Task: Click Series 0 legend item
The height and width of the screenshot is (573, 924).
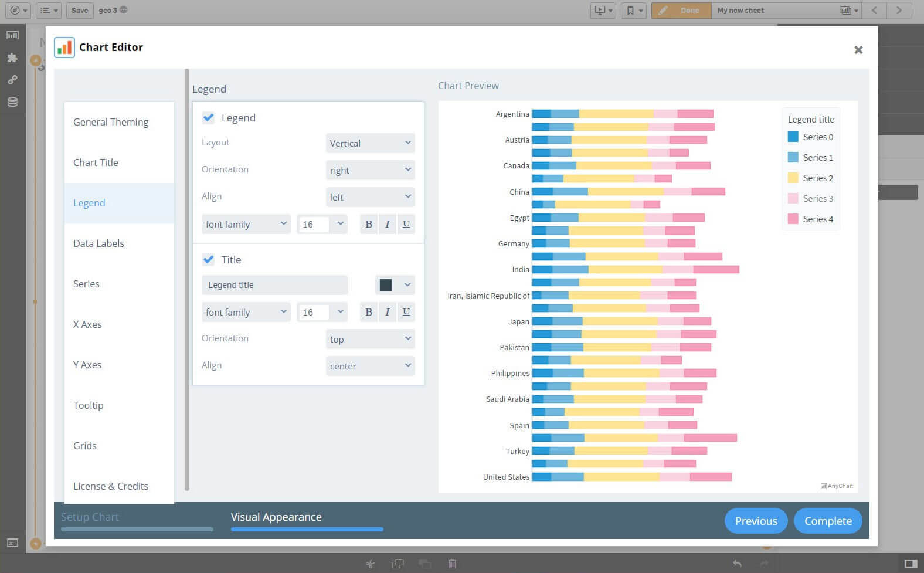Action: (x=810, y=137)
